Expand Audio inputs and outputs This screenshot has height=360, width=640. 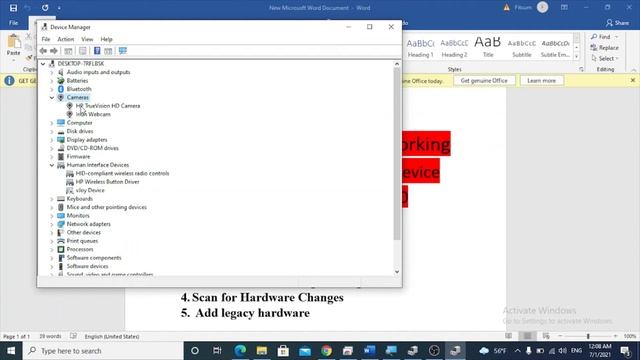click(52, 72)
